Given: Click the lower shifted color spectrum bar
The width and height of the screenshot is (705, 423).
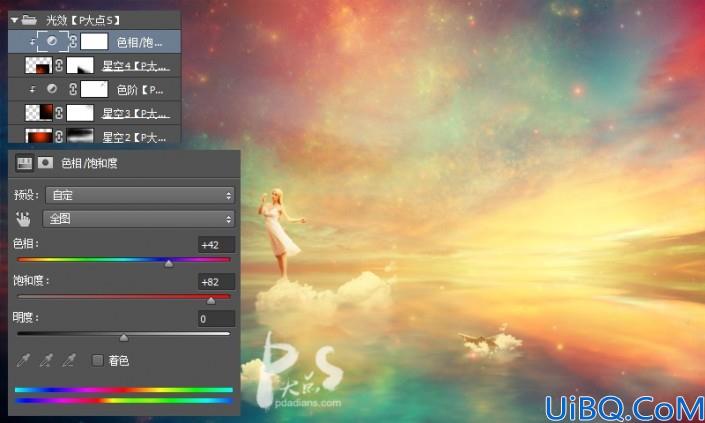Looking at the screenshot, I should tap(124, 401).
